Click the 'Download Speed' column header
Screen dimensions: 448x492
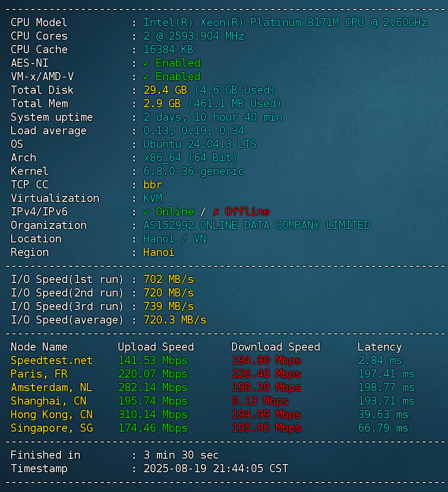pyautogui.click(x=276, y=347)
